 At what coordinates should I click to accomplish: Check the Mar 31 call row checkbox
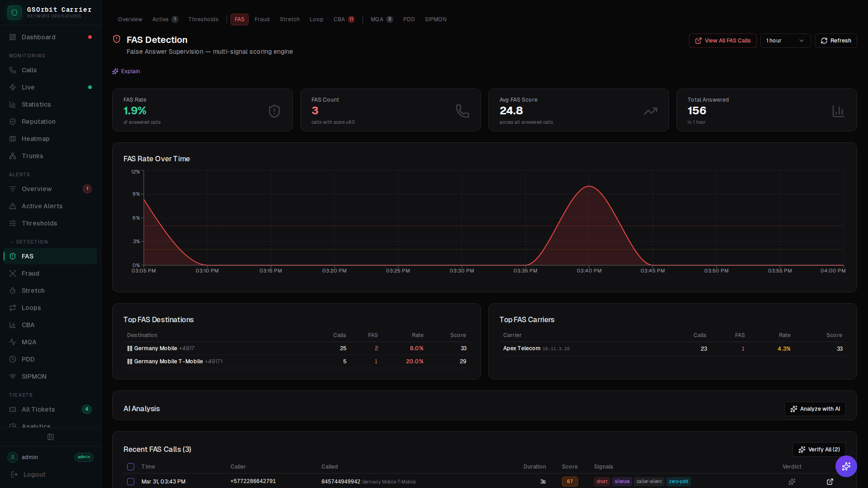point(131,482)
